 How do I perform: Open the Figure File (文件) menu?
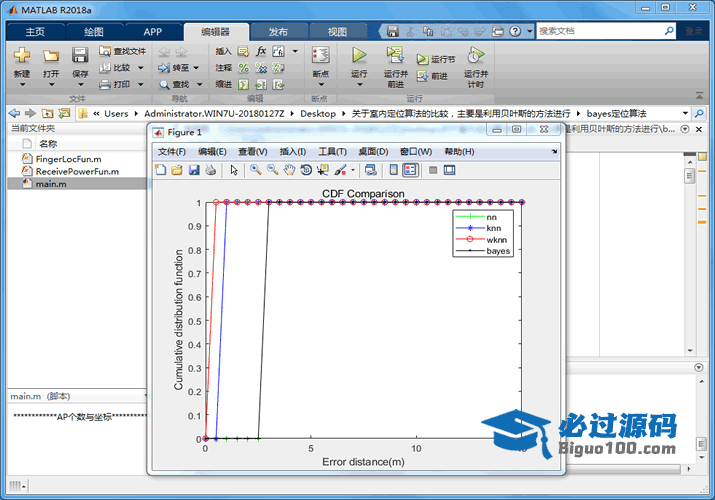coord(171,152)
